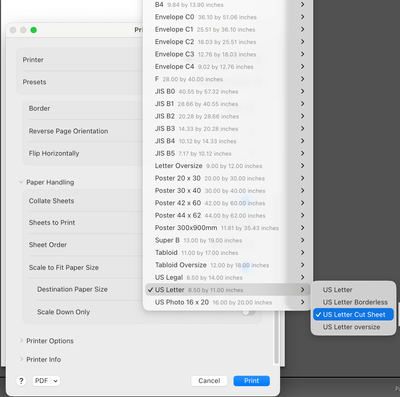Open the US Legal paper size submenu
Image resolution: width=400 pixels, height=397 pixels.
[228, 277]
